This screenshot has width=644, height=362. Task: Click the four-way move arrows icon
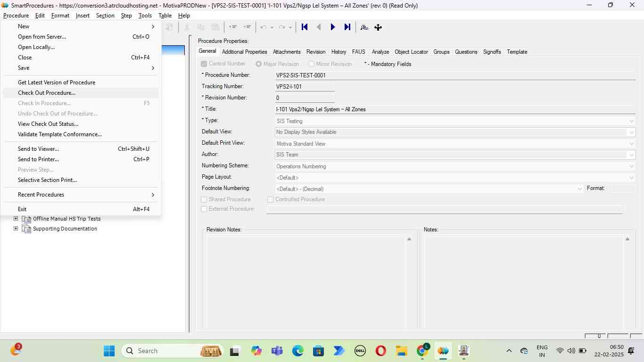[378, 27]
